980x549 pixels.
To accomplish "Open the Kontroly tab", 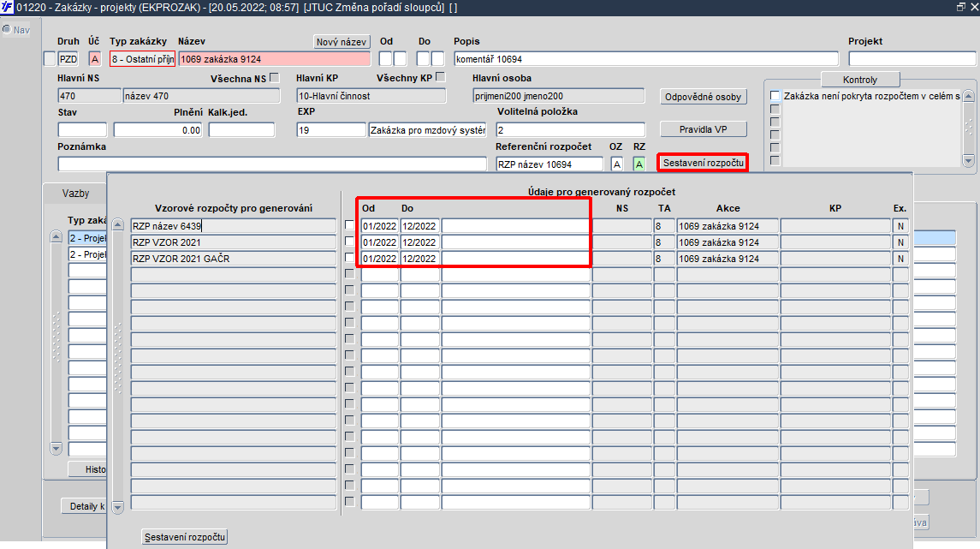I will point(860,80).
